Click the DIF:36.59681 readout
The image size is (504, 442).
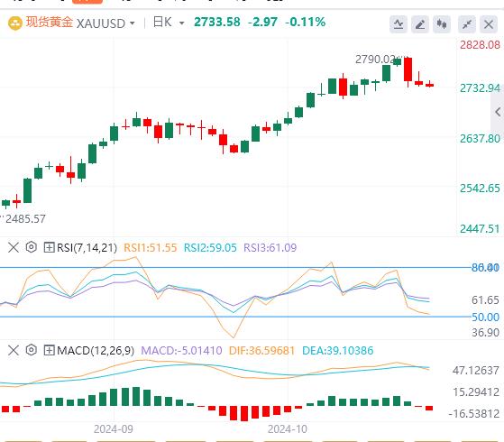261,350
